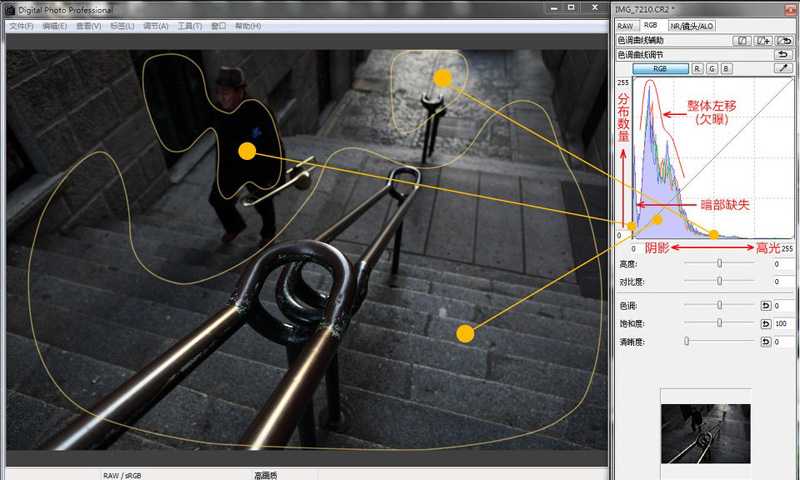The image size is (800, 480).
Task: Click the tone curve assist standard icon
Action: (742, 40)
